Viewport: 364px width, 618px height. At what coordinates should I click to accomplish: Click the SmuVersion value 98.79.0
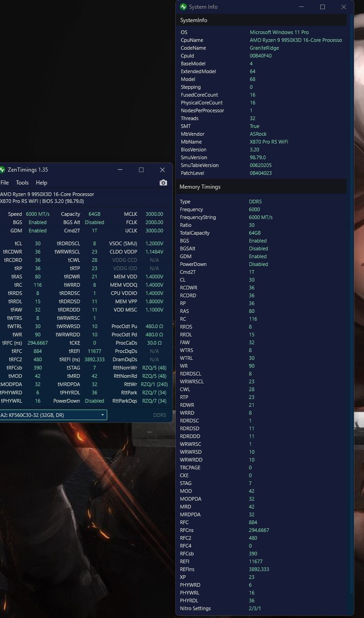click(x=257, y=157)
